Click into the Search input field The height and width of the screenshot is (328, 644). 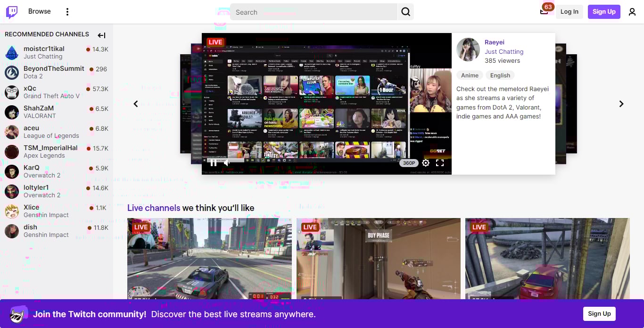coord(314,12)
